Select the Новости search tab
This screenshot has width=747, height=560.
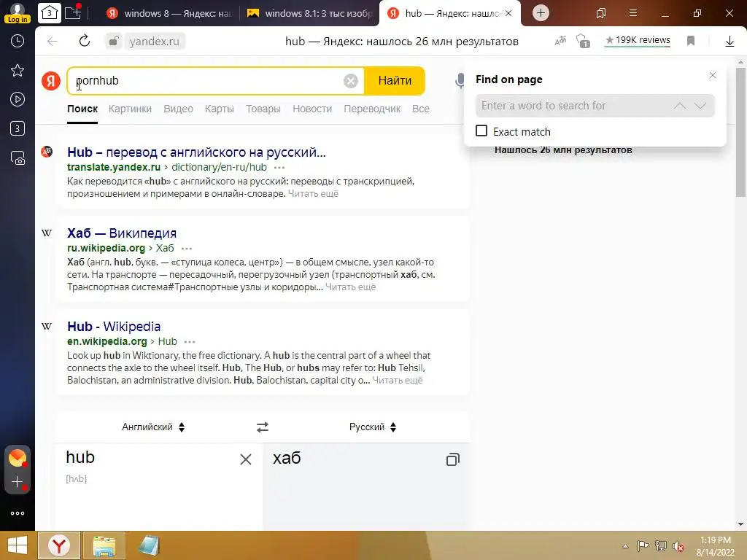[x=312, y=109]
